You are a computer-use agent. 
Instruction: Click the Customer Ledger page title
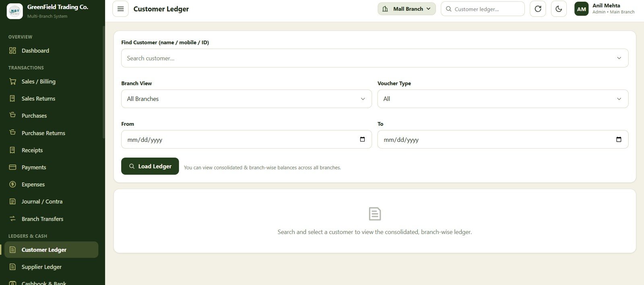pos(161,9)
